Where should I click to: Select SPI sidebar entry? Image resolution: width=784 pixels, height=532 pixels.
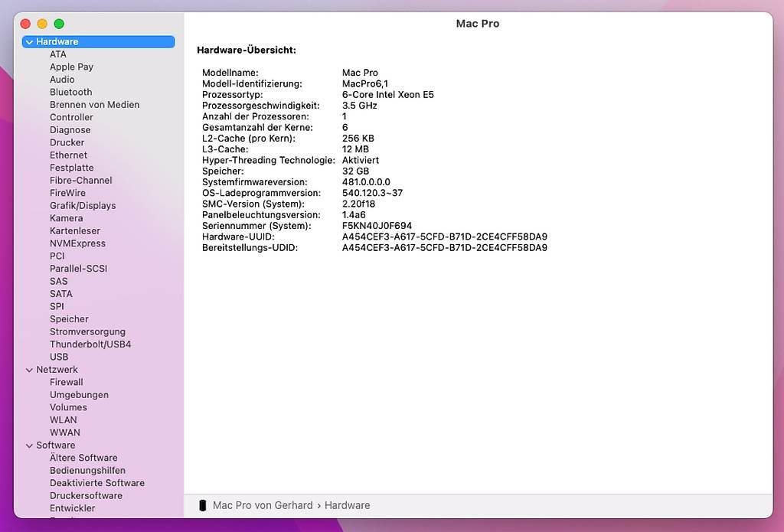57,306
